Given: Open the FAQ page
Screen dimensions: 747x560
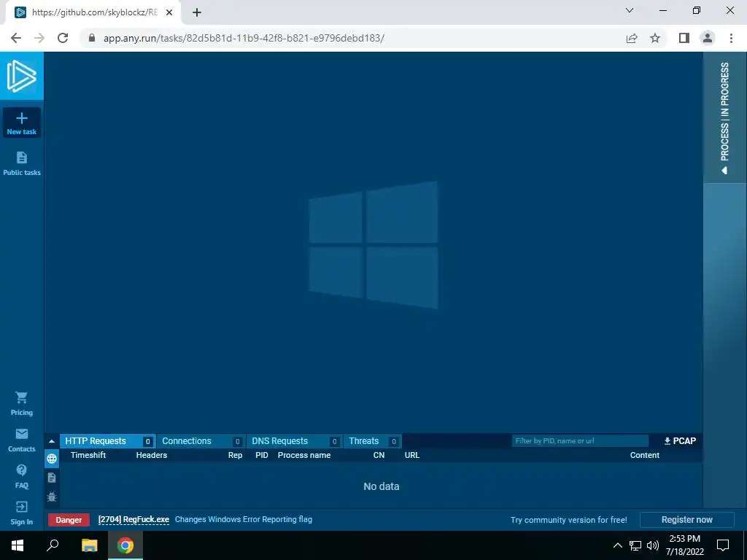Looking at the screenshot, I should point(21,477).
